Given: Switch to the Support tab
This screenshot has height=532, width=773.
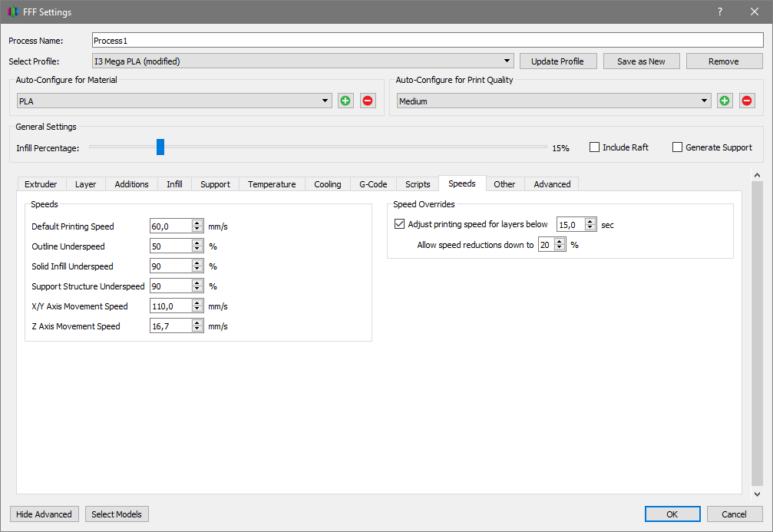Looking at the screenshot, I should tap(215, 184).
